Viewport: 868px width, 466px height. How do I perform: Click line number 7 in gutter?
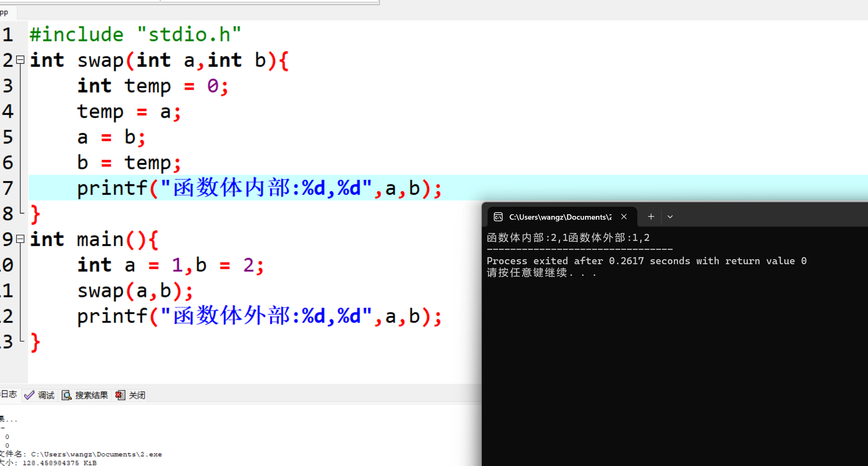tap(8, 188)
